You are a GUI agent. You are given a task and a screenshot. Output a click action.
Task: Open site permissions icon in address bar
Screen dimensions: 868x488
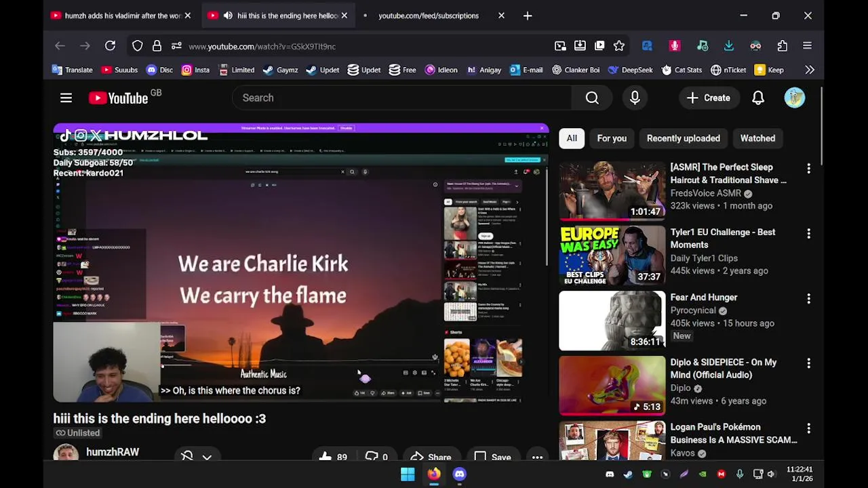(x=176, y=46)
